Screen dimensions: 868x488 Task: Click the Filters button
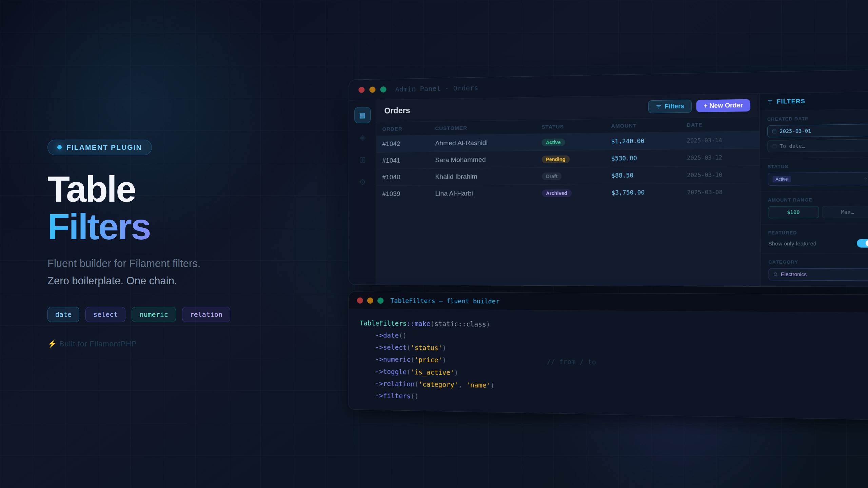[x=670, y=106]
